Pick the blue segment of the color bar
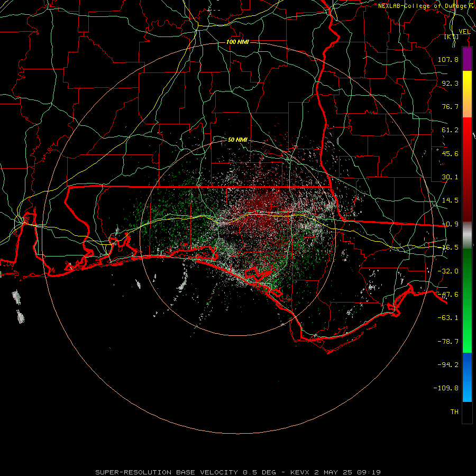The width and height of the screenshot is (476, 476). (467, 377)
